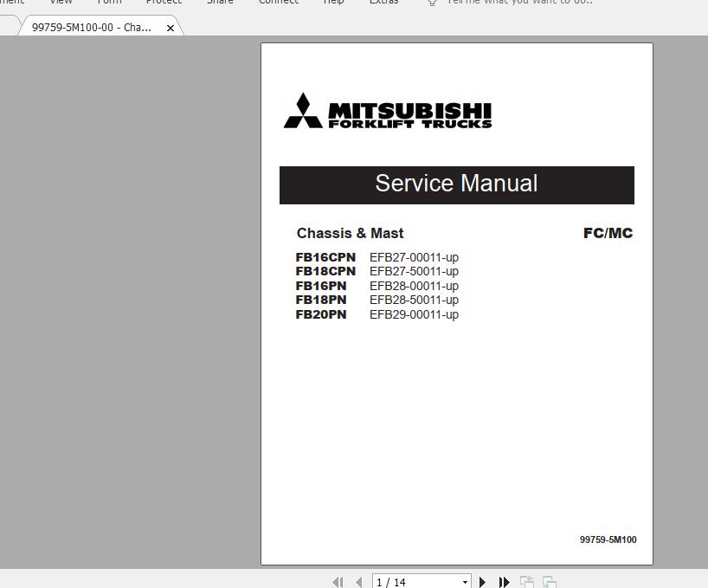Open the page number dropdown arrow
This screenshot has width=708, height=588.
click(x=465, y=582)
